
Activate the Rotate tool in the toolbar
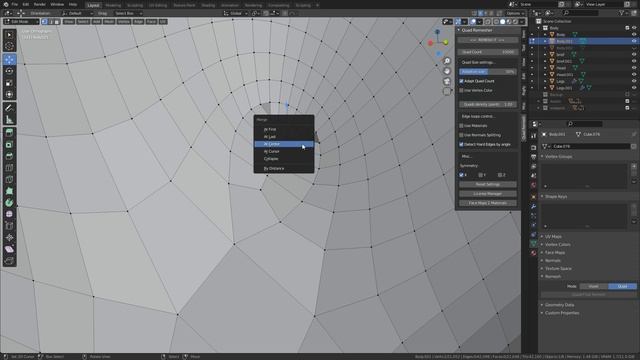[x=9, y=71]
